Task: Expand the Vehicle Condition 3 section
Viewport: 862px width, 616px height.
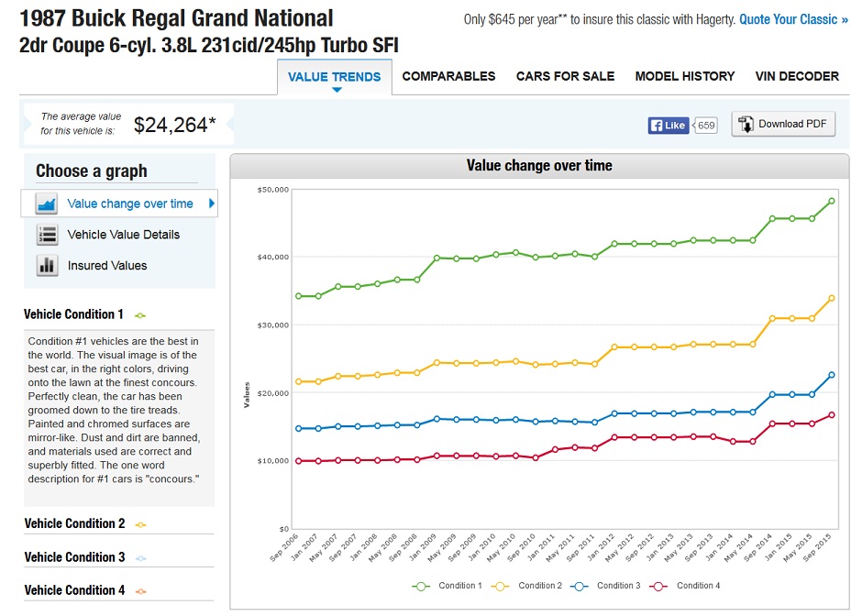Action: click(74, 556)
